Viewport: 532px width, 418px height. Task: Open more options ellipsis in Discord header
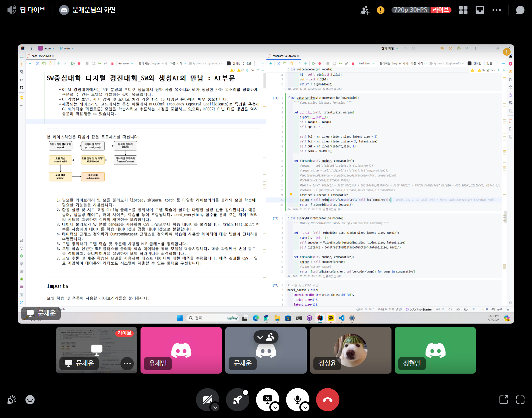coord(497,10)
